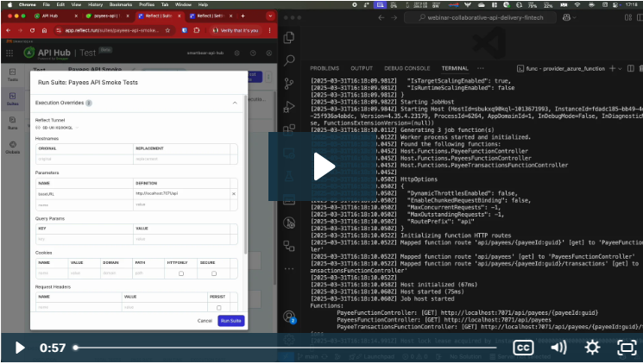Open the Apple menu

[x=9, y=4]
